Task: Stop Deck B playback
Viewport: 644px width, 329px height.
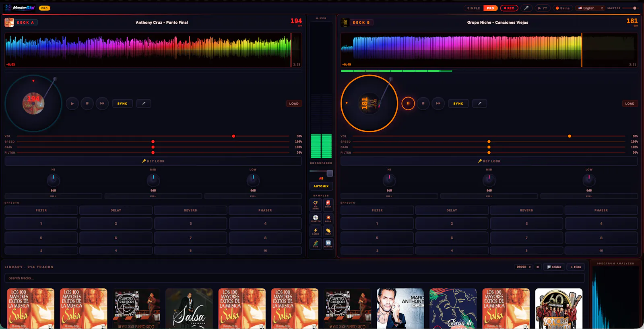Action: 423,103
